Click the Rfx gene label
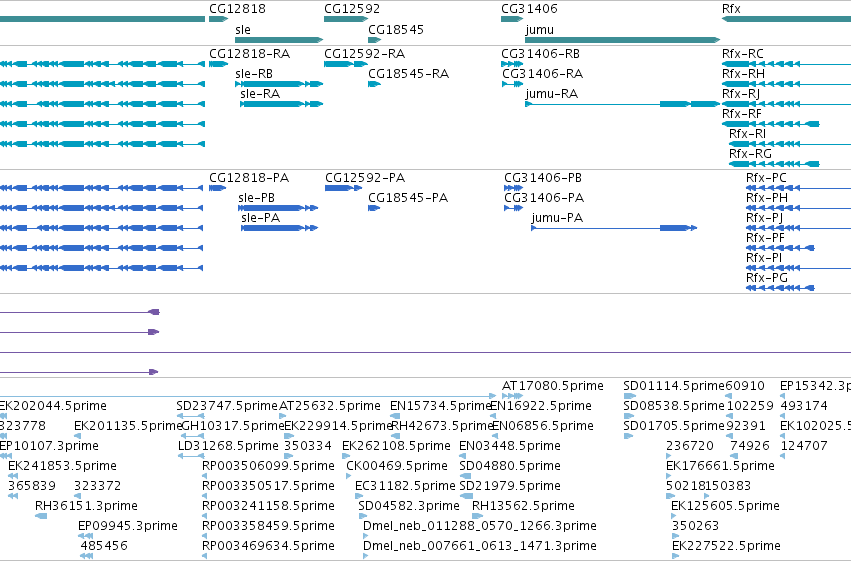This screenshot has width=851, height=561. 731,9
